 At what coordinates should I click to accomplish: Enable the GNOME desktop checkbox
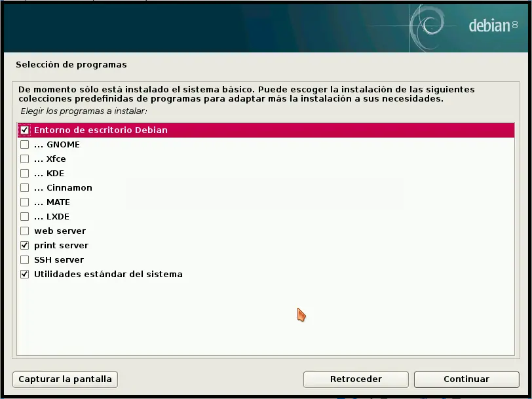point(24,145)
